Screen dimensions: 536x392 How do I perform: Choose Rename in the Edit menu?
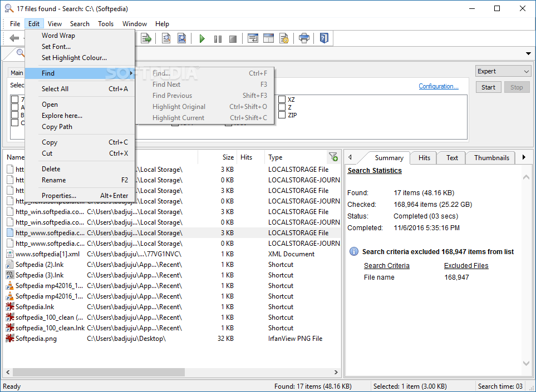coord(80,180)
